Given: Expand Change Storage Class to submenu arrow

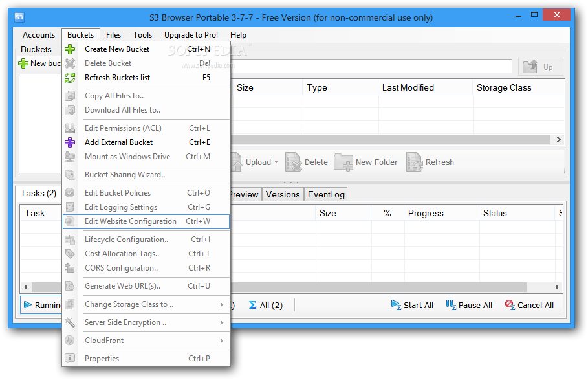Looking at the screenshot, I should tap(222, 304).
